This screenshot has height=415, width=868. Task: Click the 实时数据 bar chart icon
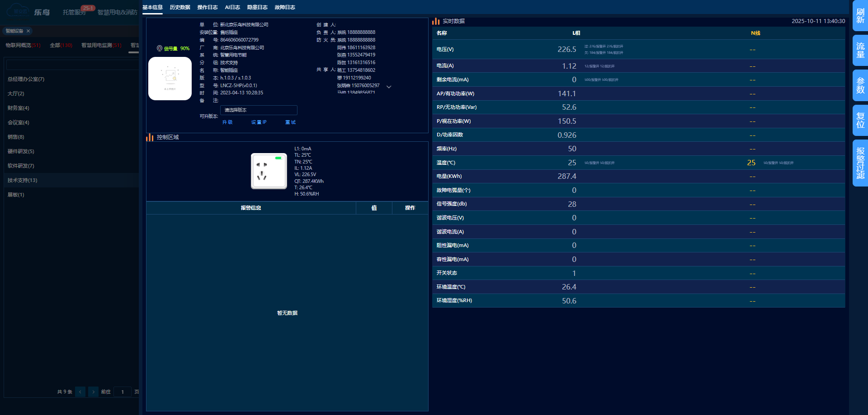coord(436,21)
